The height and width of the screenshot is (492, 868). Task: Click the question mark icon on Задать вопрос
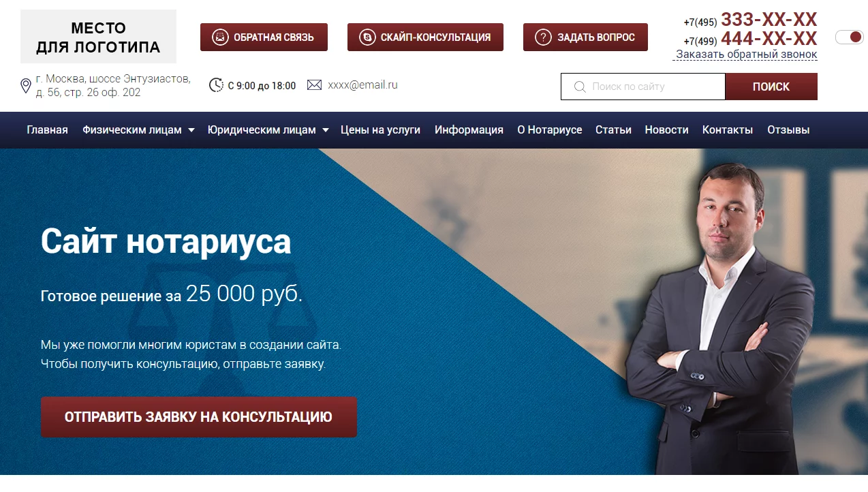click(x=543, y=37)
